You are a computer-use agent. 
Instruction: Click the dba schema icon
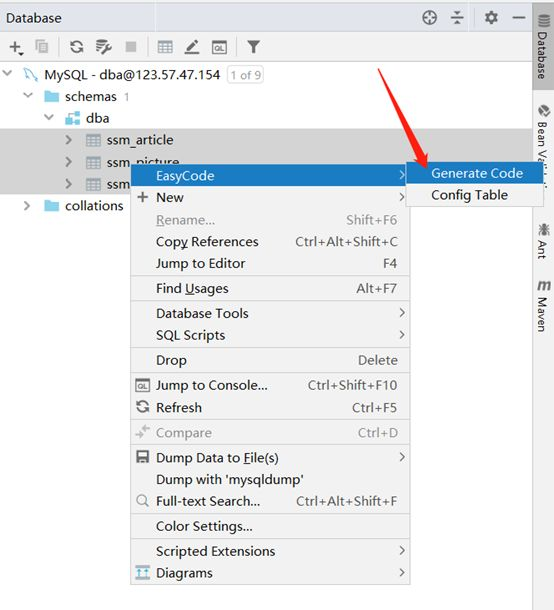(x=72, y=118)
